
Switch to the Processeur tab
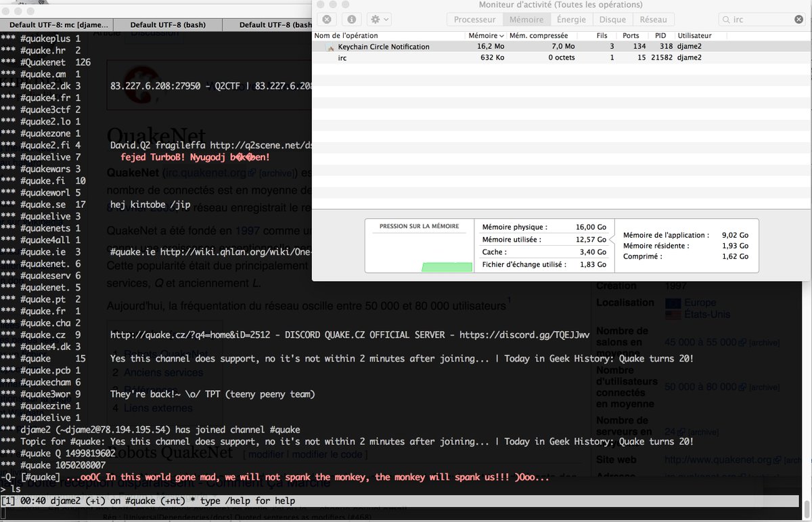click(x=474, y=20)
